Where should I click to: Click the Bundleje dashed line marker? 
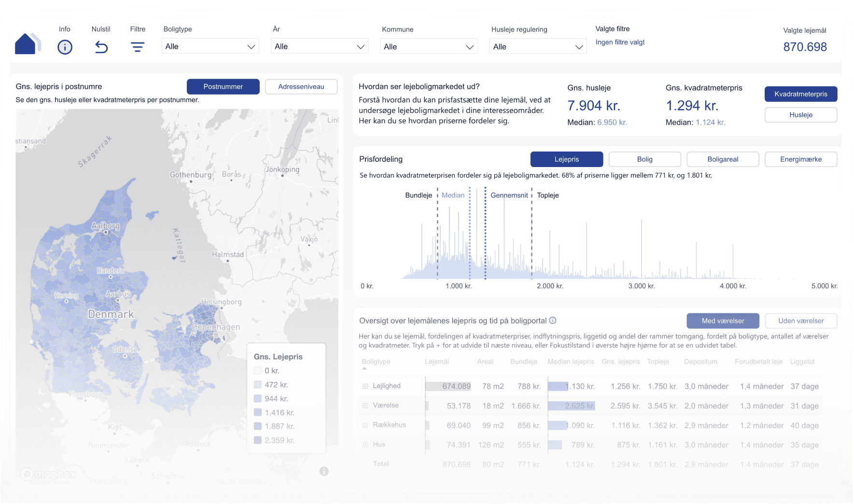coord(437,234)
